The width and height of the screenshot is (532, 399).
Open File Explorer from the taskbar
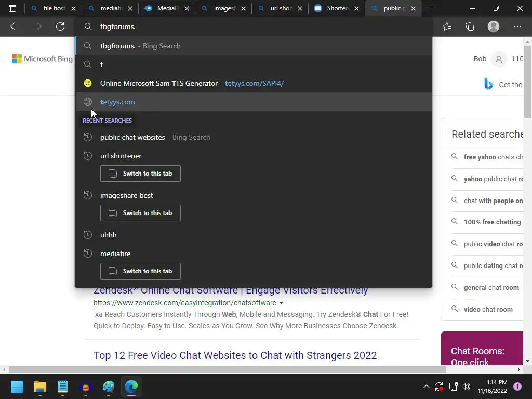pyautogui.click(x=39, y=387)
